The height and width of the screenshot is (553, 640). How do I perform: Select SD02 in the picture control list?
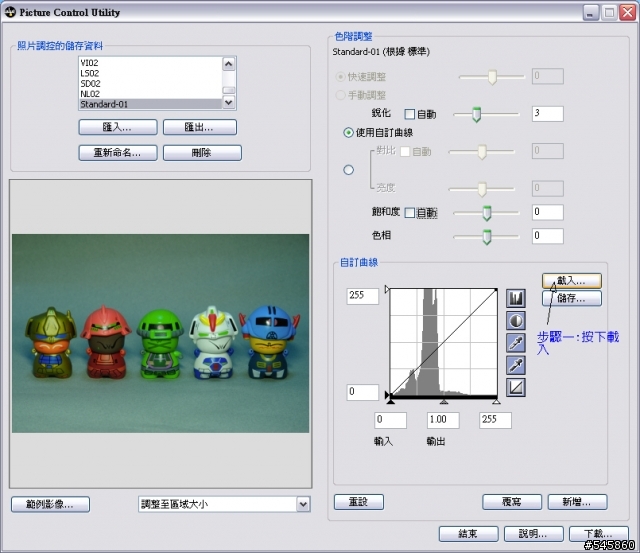click(150, 83)
